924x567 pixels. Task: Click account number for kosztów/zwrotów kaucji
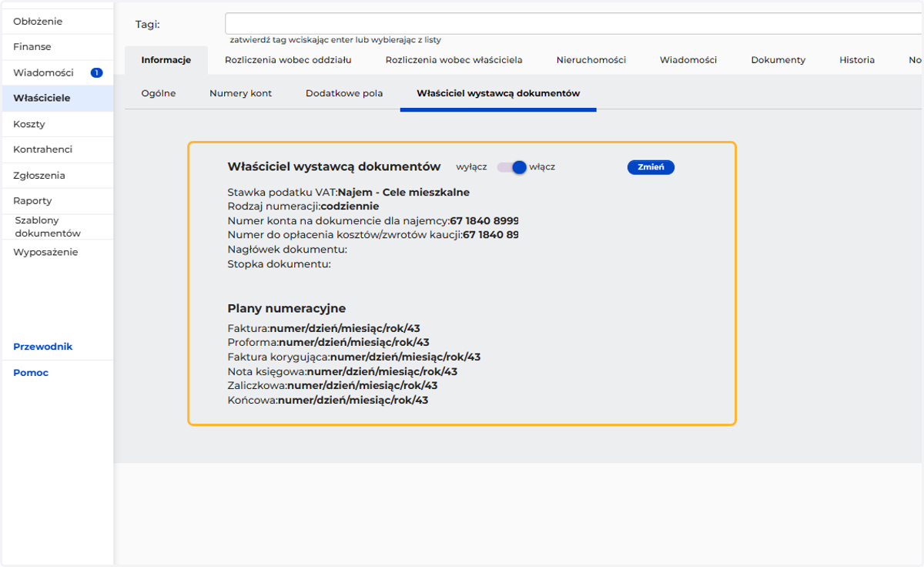pos(490,235)
